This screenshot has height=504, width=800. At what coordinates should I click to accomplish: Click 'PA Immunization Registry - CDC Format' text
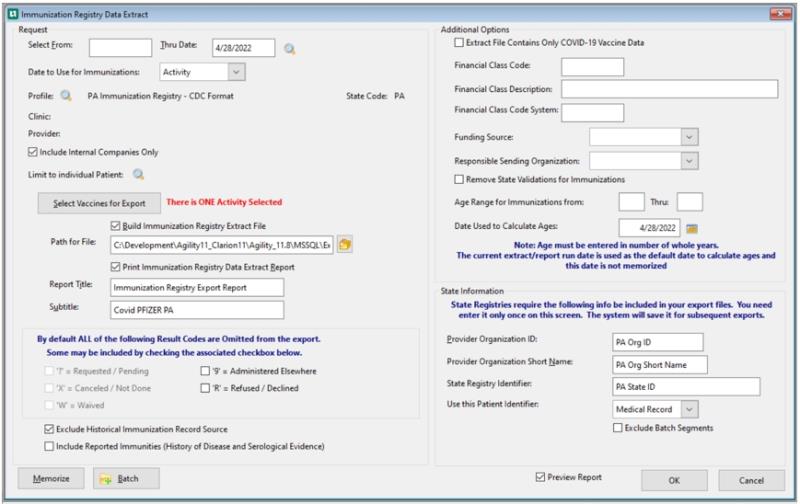pyautogui.click(x=160, y=96)
